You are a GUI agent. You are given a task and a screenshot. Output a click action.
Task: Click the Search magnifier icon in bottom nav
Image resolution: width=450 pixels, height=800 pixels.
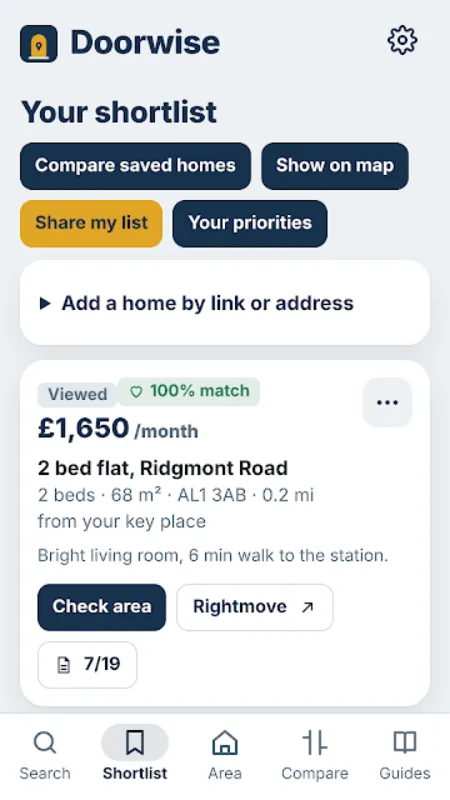[x=45, y=743]
